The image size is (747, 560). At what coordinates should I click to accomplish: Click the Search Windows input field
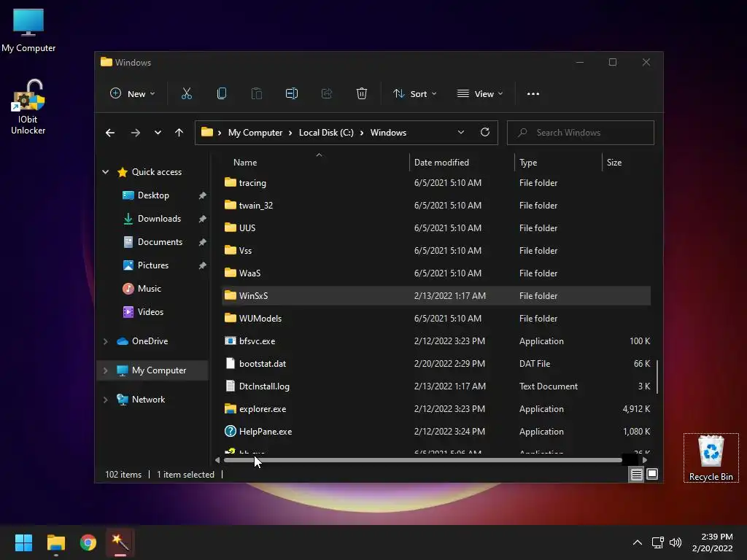pyautogui.click(x=581, y=133)
